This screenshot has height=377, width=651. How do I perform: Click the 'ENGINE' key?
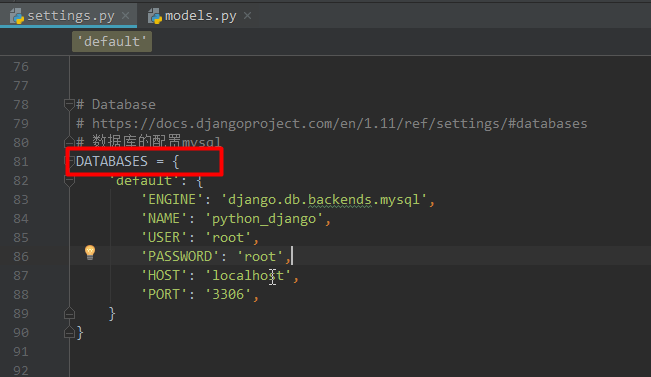172,200
